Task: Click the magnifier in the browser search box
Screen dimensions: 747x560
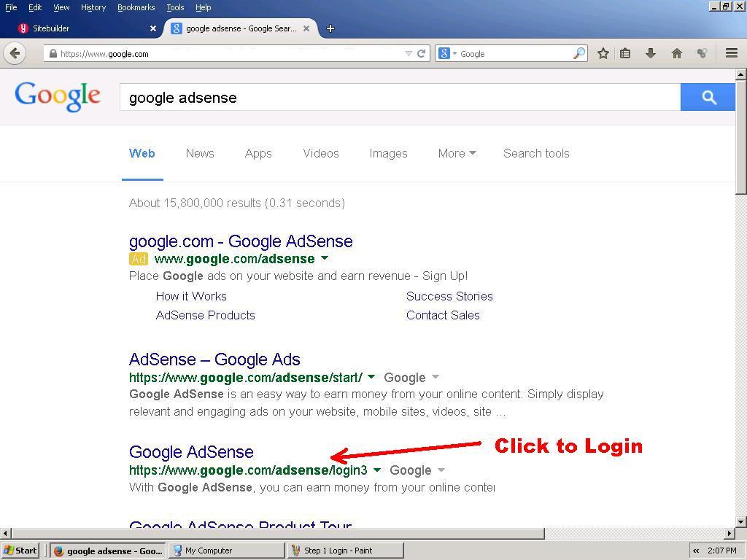Action: point(578,53)
